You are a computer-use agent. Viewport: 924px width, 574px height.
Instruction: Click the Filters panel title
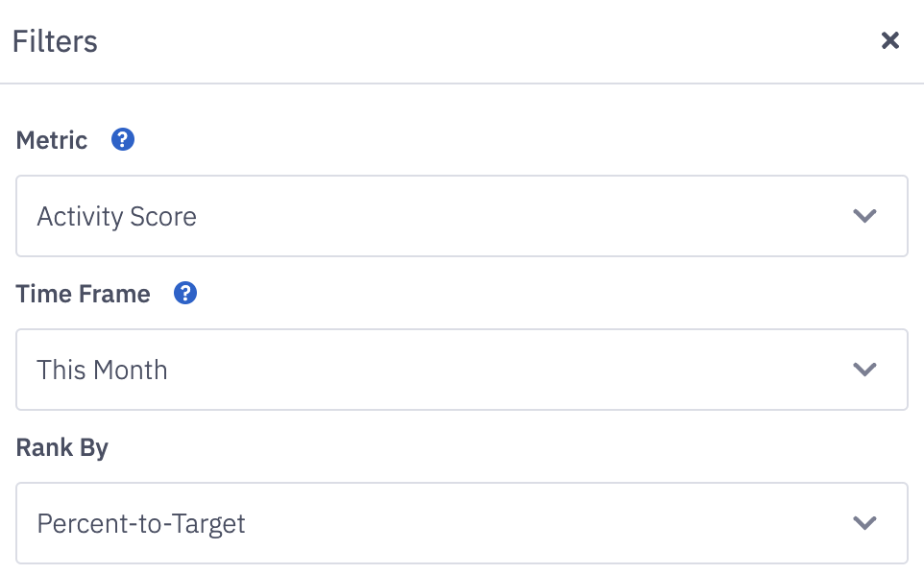tap(55, 41)
